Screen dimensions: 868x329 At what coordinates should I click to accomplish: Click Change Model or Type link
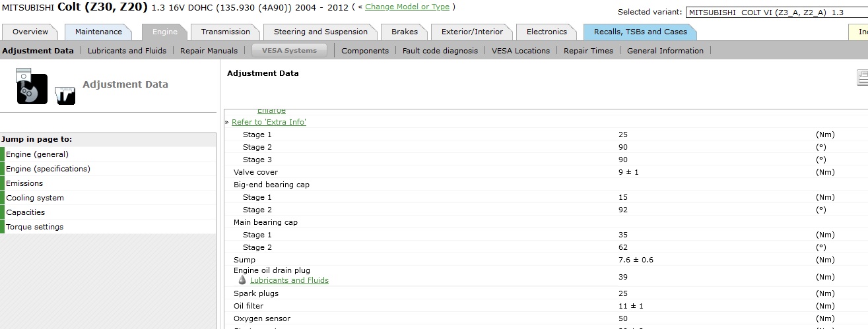(x=407, y=7)
